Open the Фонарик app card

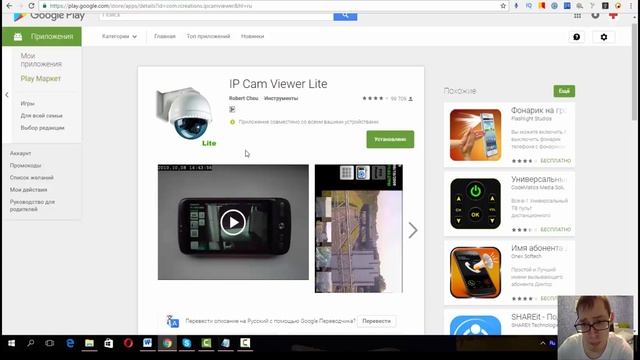pos(509,135)
